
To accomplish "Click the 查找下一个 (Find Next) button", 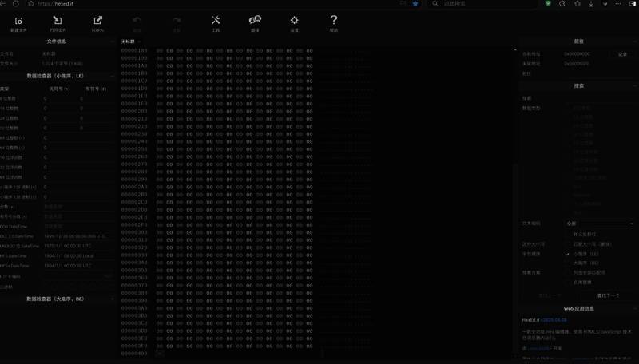I will [608, 295].
